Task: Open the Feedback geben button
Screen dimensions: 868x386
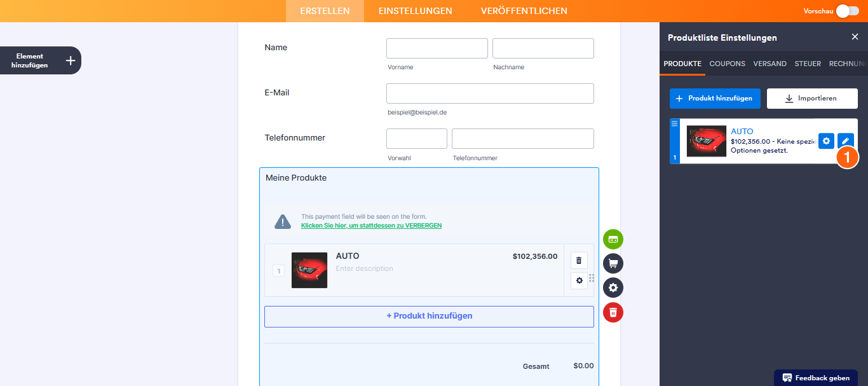Action: point(817,378)
